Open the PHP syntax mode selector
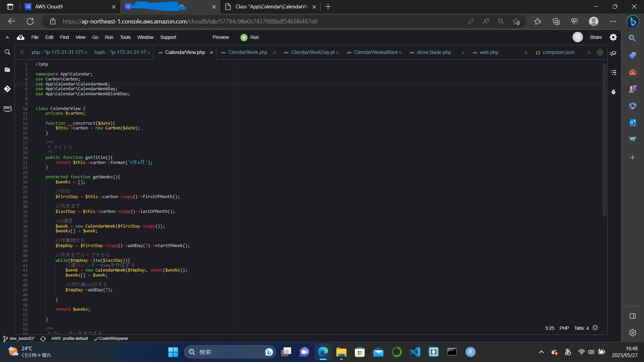Screen dimensions: 644x362 [x=564, y=328]
